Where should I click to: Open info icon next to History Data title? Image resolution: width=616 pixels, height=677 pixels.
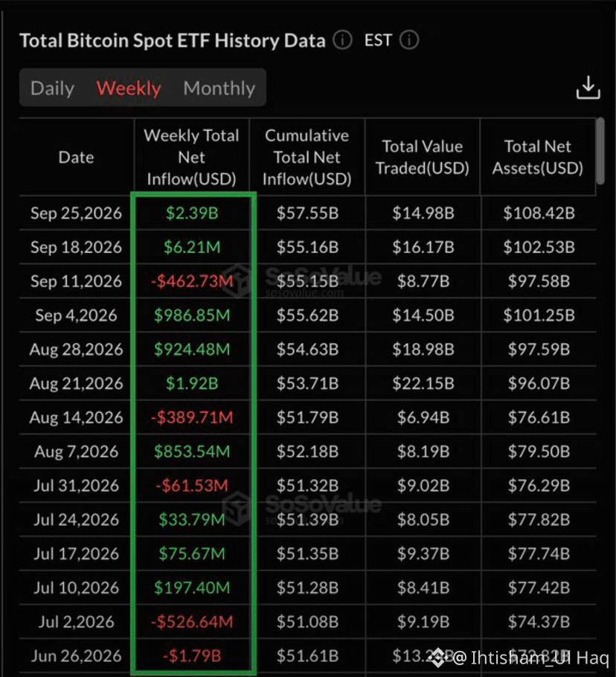click(342, 40)
